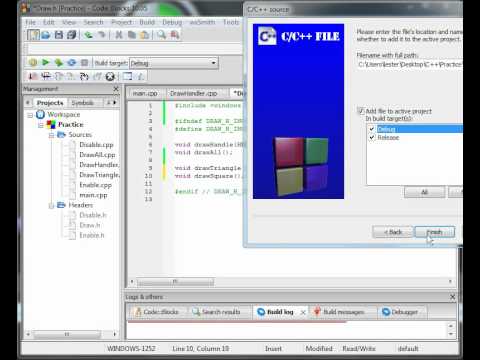Toggle the Release build target checkbox
Screen dimensions: 480x360
[x=372, y=137]
